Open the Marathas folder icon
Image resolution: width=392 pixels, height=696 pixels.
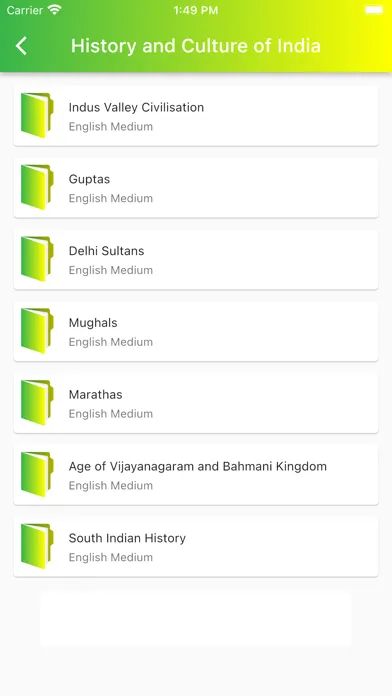[x=37, y=403]
